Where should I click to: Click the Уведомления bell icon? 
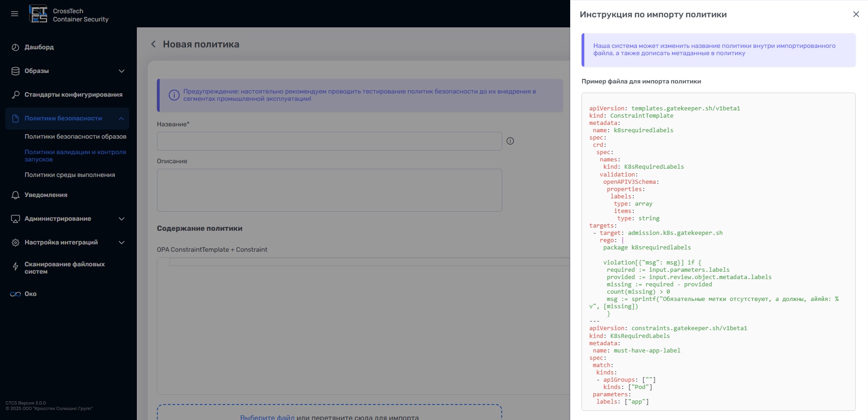tap(16, 195)
